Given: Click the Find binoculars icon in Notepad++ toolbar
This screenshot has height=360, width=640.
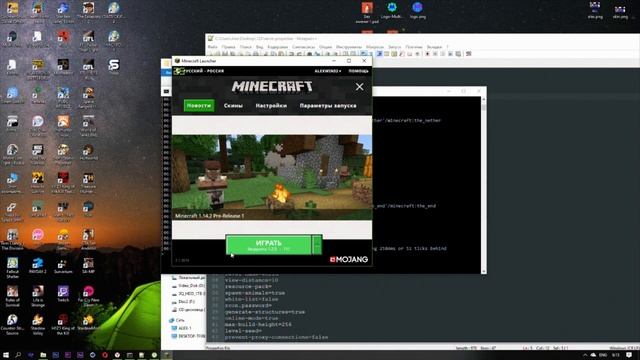Looking at the screenshot, I should click(309, 54).
